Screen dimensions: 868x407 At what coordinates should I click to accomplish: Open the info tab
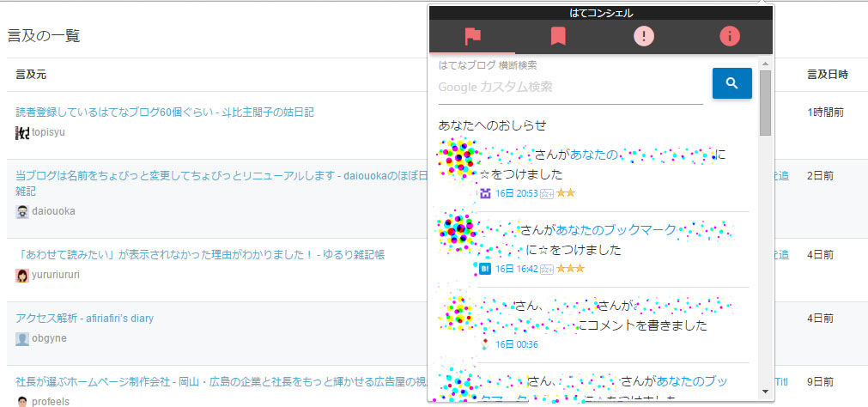[730, 37]
